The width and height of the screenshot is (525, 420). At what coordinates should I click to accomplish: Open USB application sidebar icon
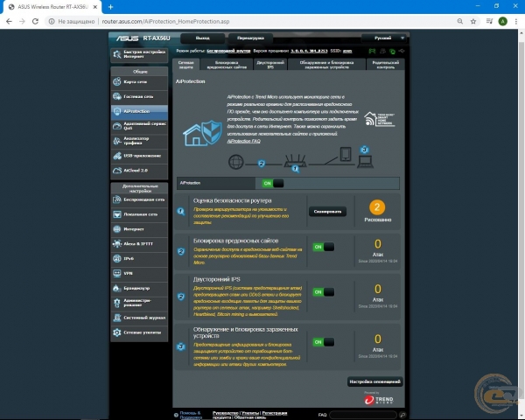point(117,156)
